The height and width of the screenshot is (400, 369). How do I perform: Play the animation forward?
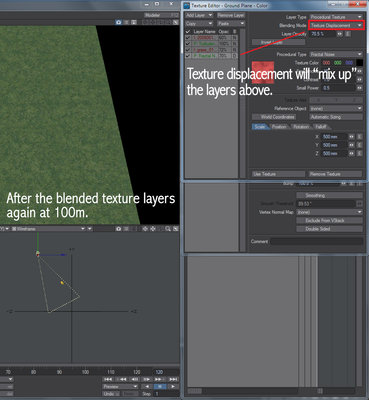coord(173,387)
